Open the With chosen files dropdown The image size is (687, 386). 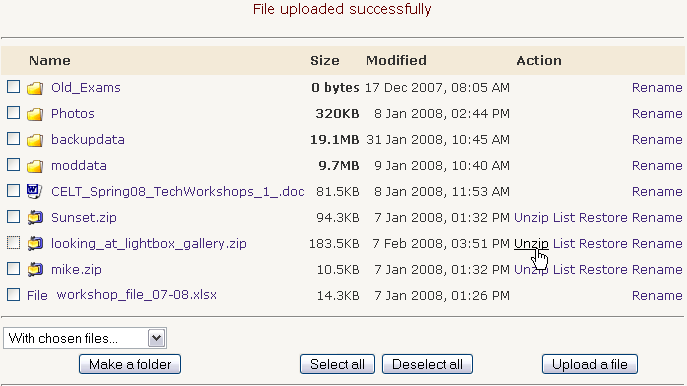(x=85, y=338)
